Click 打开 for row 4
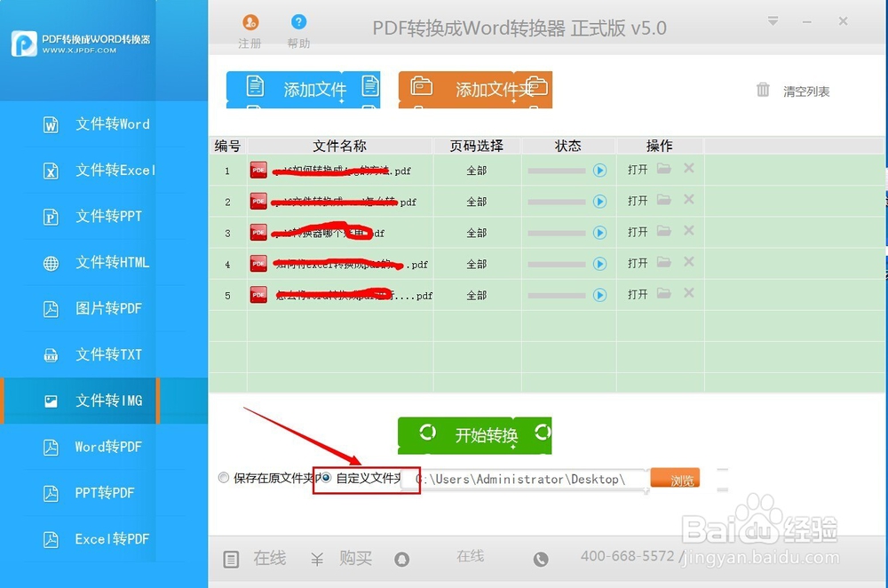Image resolution: width=888 pixels, height=588 pixels. tap(638, 263)
